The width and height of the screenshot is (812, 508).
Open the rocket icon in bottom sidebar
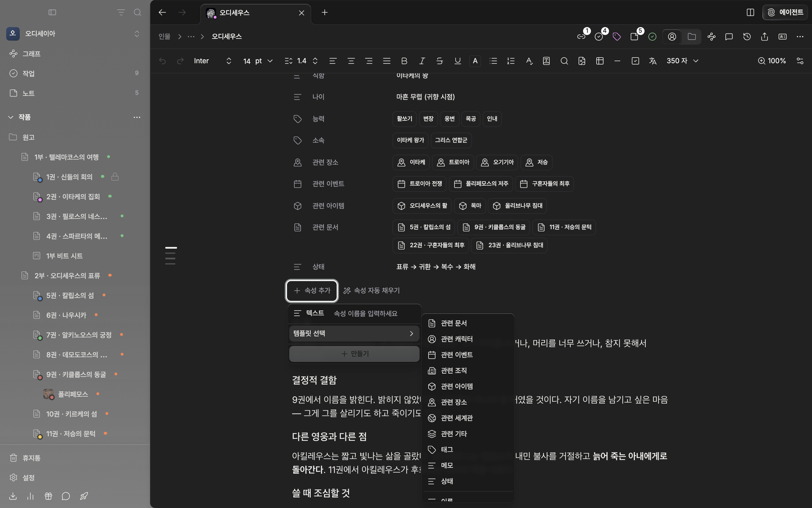coord(84,496)
